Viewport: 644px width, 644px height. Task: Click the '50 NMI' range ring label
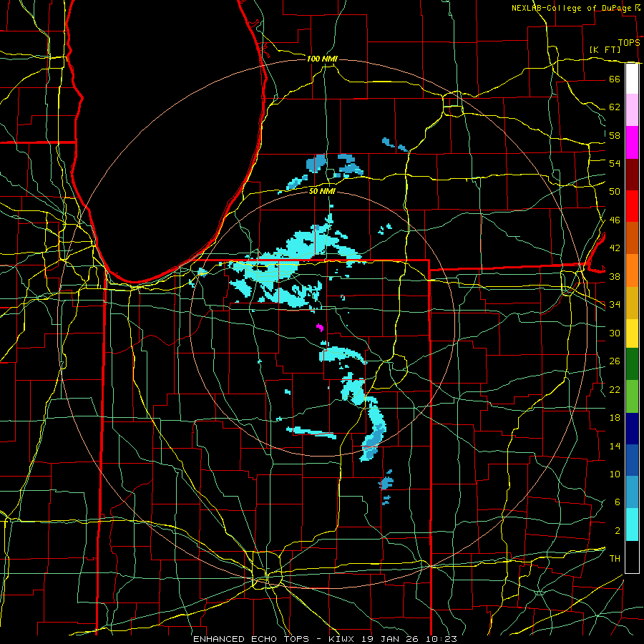(323, 191)
